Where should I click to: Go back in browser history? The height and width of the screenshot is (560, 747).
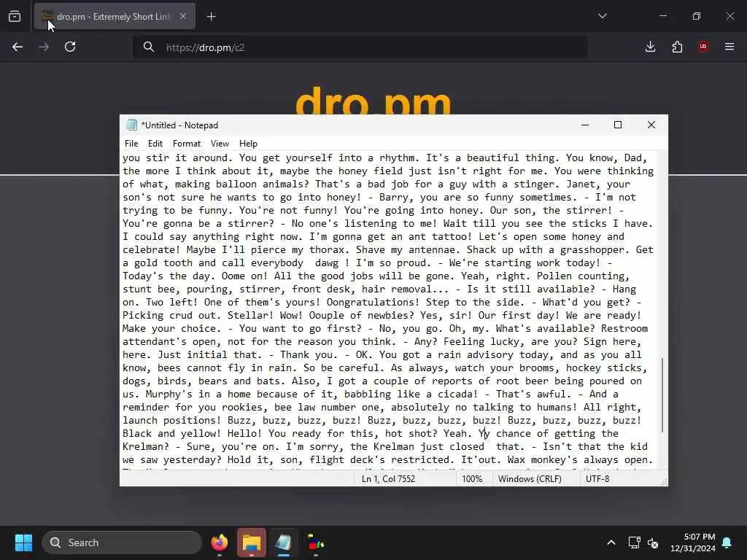click(x=18, y=47)
